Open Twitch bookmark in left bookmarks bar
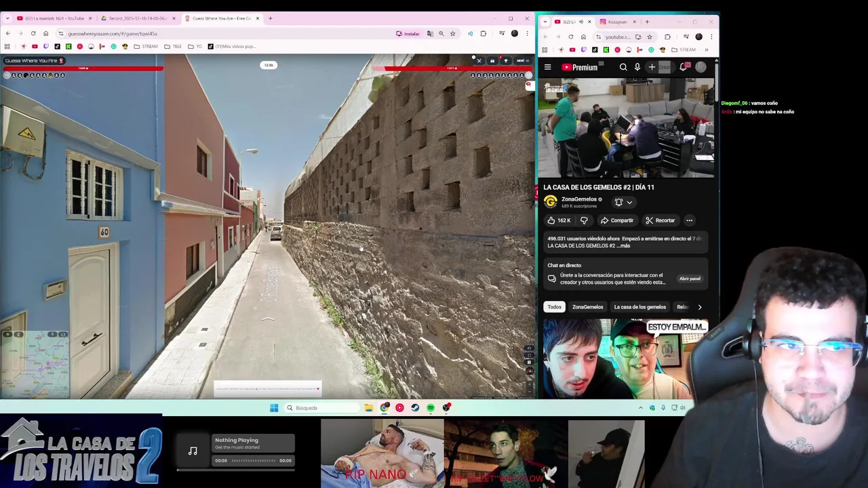The height and width of the screenshot is (488, 868). tap(46, 46)
